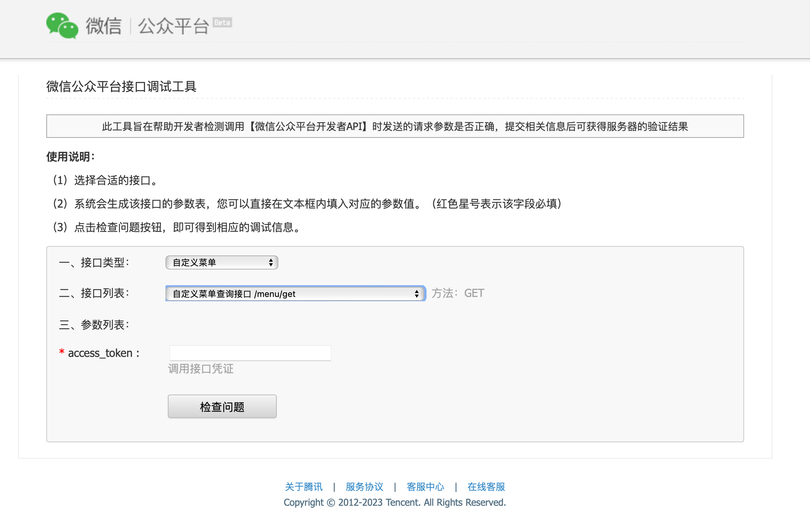Open the 服务协议 footer link

point(365,487)
